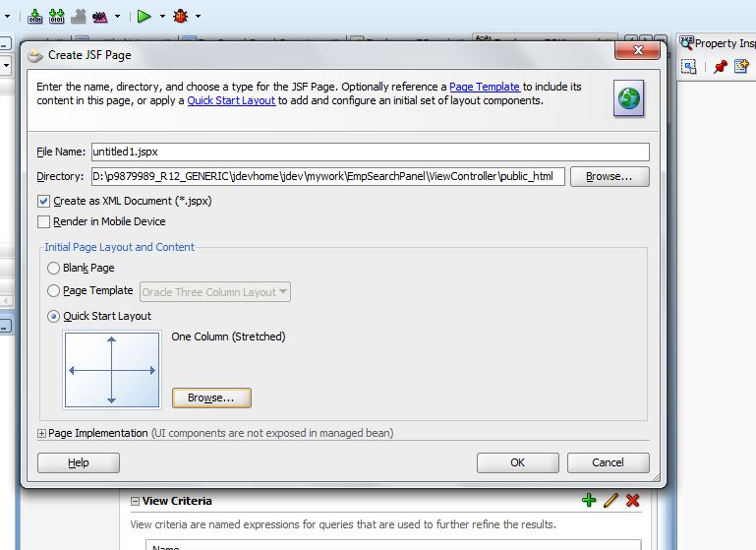The height and width of the screenshot is (550, 756).
Task: Toggle Create as XML Document checkbox
Action: click(43, 201)
